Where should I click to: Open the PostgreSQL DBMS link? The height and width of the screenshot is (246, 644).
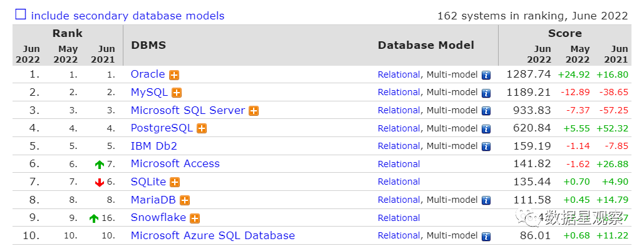(162, 128)
